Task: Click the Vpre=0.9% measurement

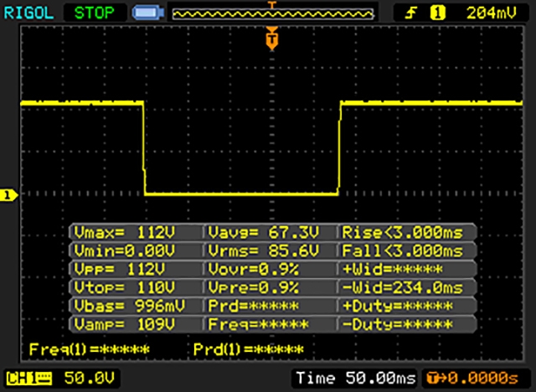Action: 253,287
